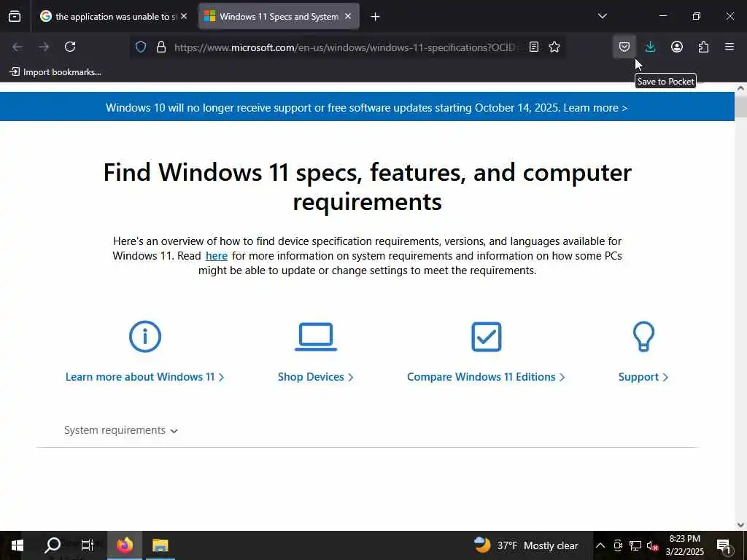Open Learn more about Windows 11
Viewport: 747px width, 560px height.
click(x=145, y=377)
